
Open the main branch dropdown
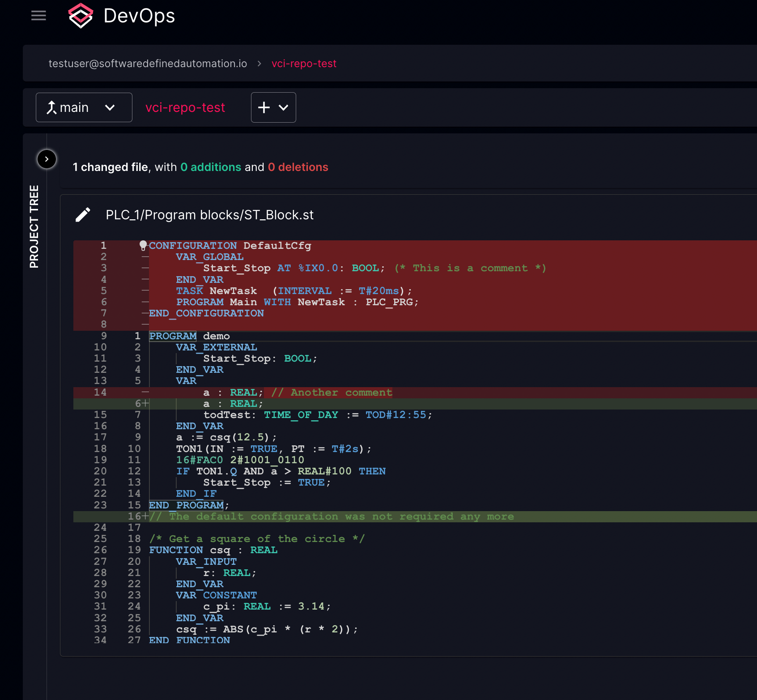[84, 107]
